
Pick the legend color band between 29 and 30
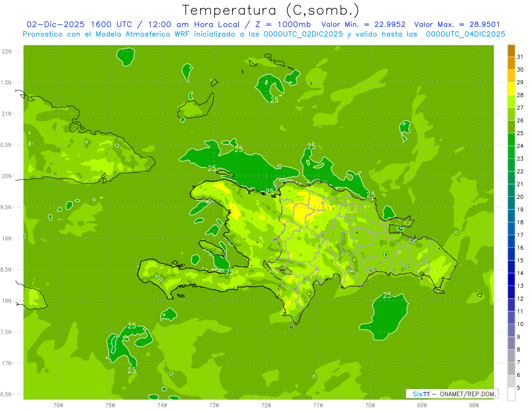click(511, 76)
